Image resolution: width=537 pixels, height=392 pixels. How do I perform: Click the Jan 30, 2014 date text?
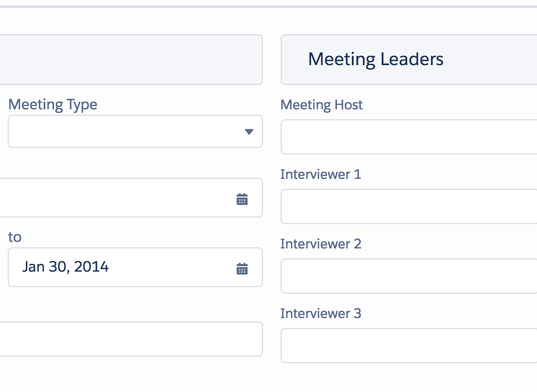coord(66,267)
